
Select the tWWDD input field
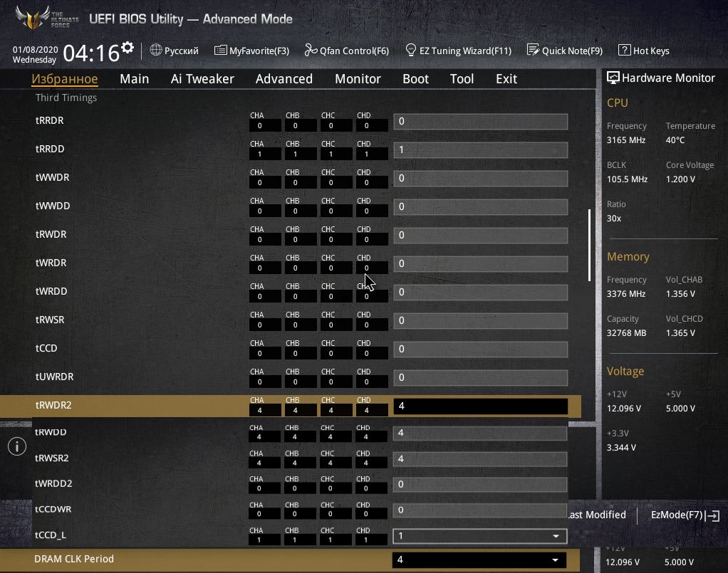click(x=481, y=207)
